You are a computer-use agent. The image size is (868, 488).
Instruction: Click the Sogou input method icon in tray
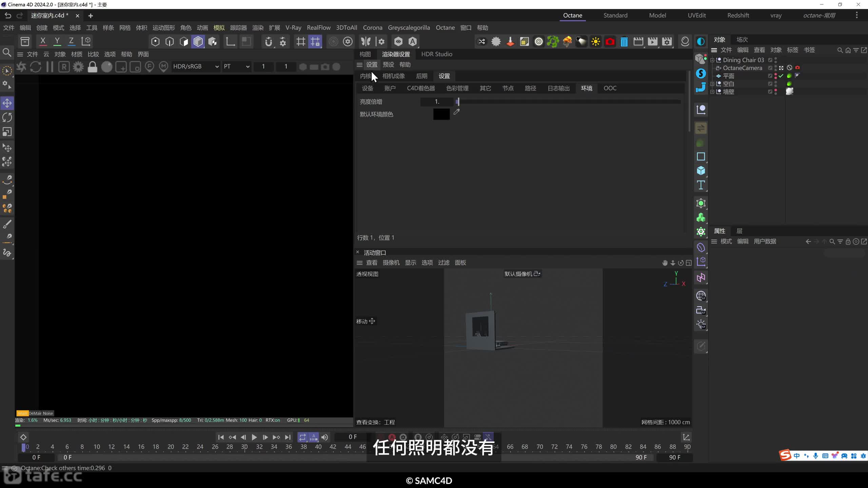pos(785,455)
